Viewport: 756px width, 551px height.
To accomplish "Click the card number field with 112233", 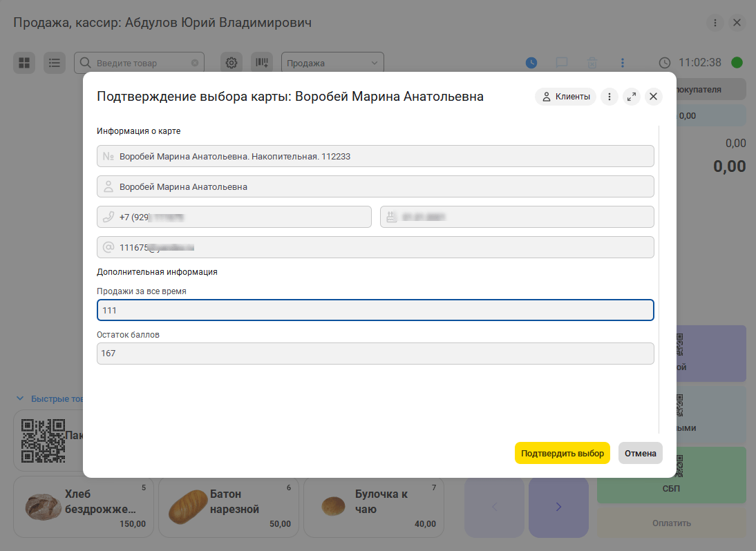I will pos(375,156).
